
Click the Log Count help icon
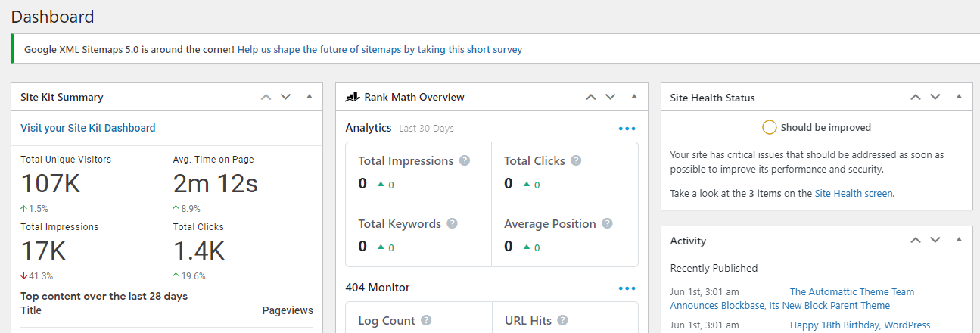(426, 320)
